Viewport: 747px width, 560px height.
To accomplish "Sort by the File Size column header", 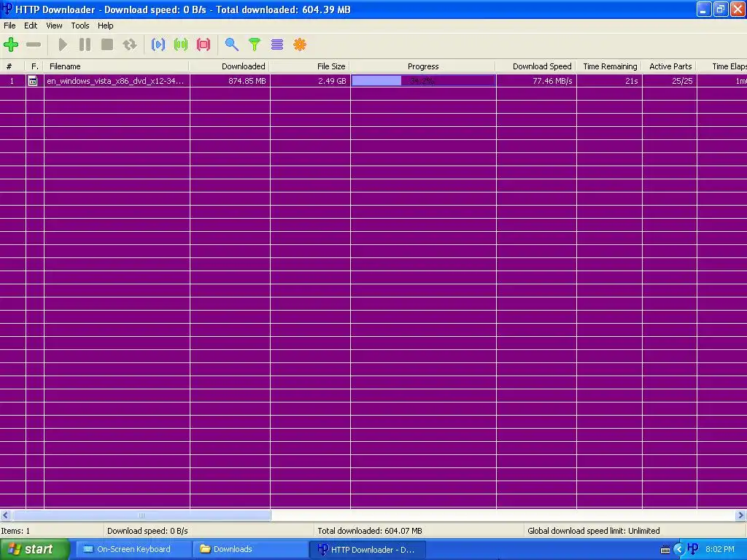I will [309, 66].
